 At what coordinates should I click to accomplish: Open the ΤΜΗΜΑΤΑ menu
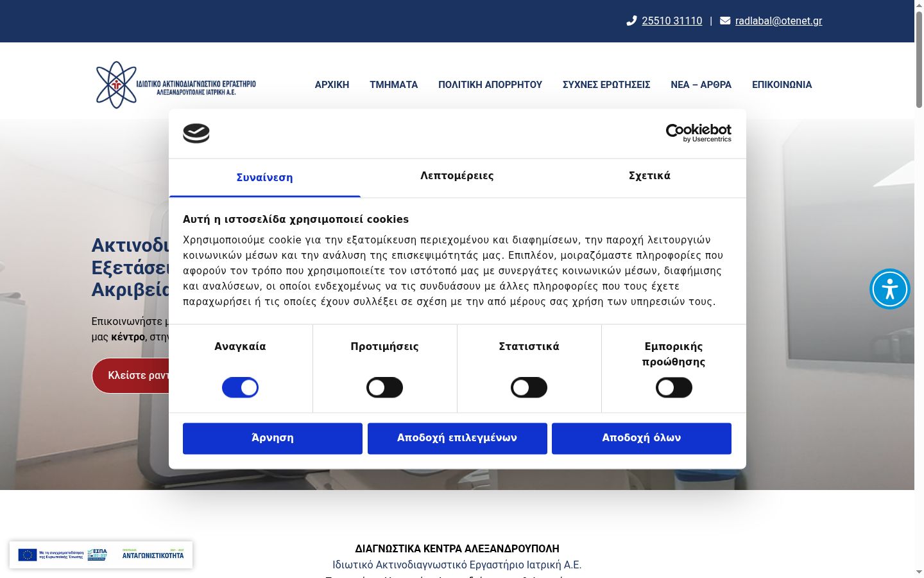(393, 85)
